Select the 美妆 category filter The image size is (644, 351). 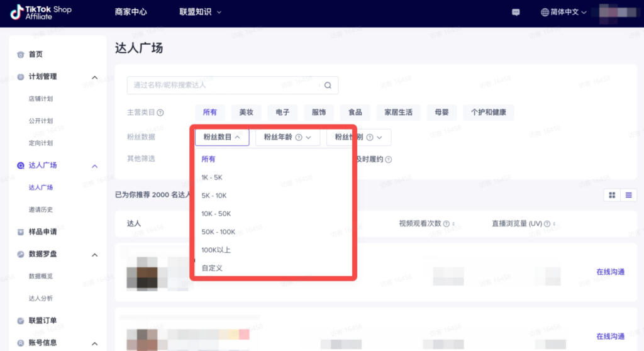[246, 112]
